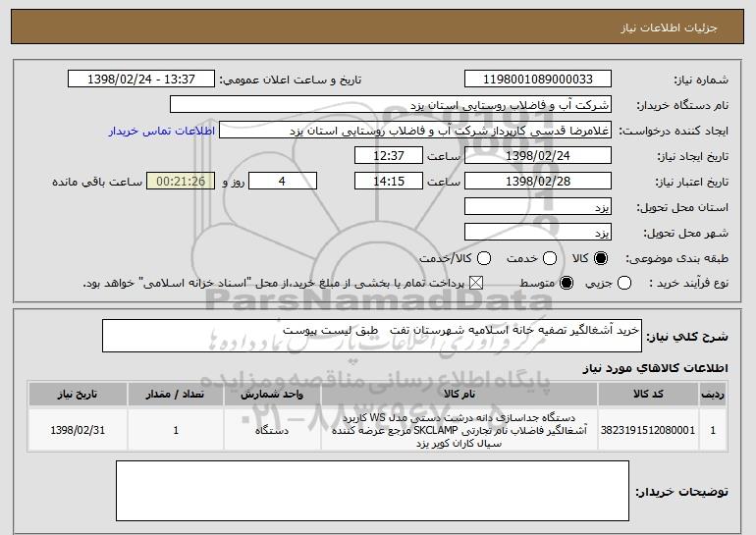Viewport: 756px width, 535px height.
Task: Select the کالا radio button
Action: [x=601, y=258]
